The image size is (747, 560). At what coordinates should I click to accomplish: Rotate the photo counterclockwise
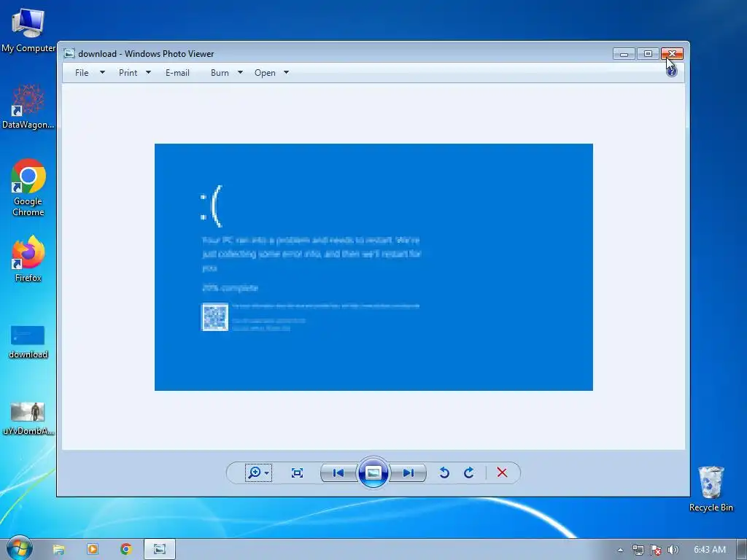click(444, 472)
